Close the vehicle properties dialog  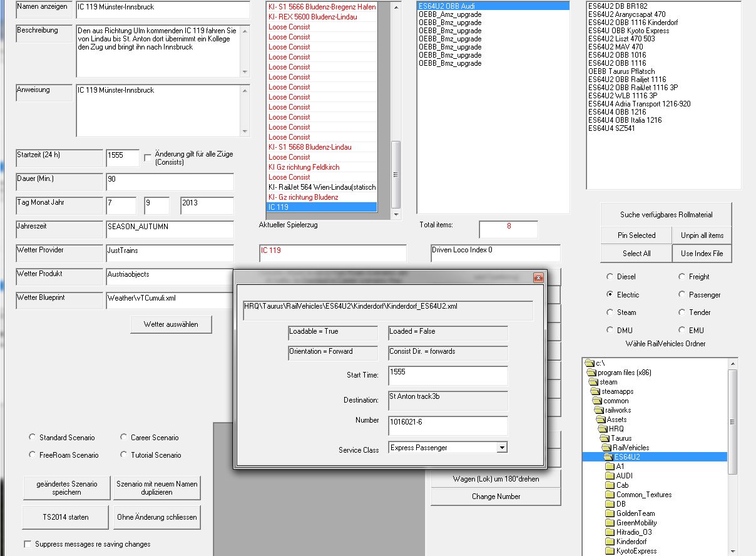click(x=538, y=277)
